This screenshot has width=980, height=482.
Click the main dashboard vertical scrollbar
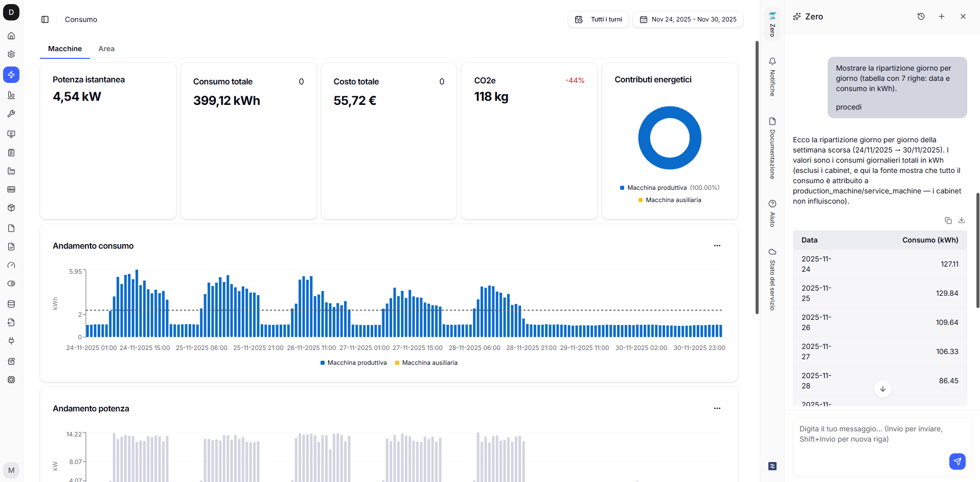[757, 177]
